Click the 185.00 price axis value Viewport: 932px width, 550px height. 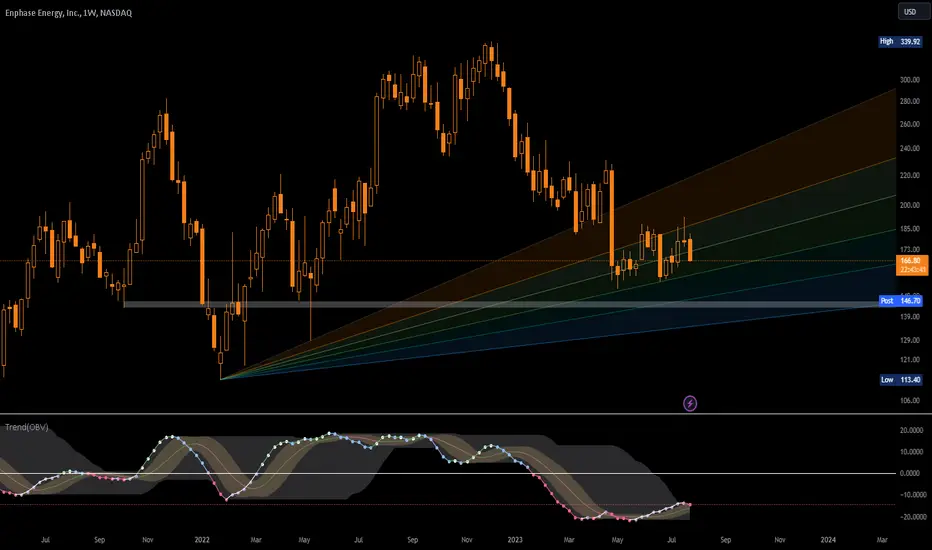click(x=910, y=229)
